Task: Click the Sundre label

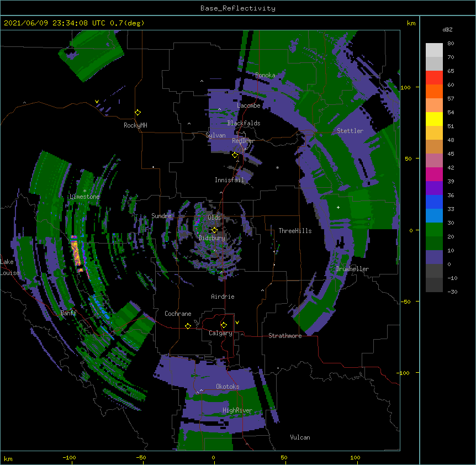Action: (161, 216)
